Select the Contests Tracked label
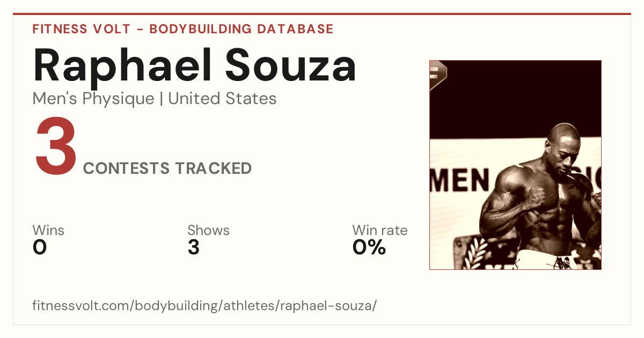This screenshot has height=338, width=644. pyautogui.click(x=167, y=168)
